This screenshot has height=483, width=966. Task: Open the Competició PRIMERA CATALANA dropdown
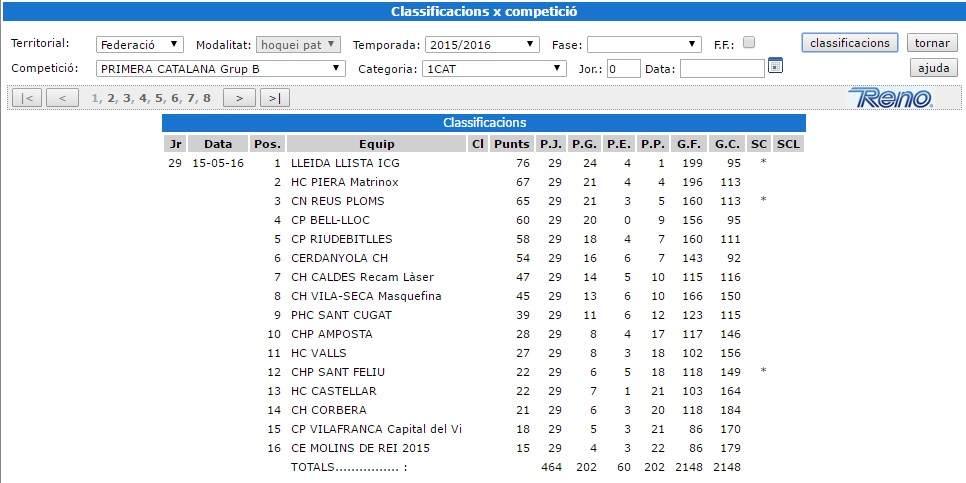pos(221,69)
